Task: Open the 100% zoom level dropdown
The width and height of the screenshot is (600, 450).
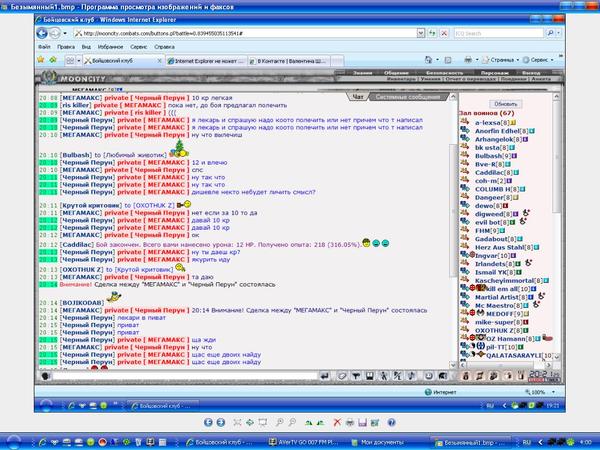Action: coord(553,392)
